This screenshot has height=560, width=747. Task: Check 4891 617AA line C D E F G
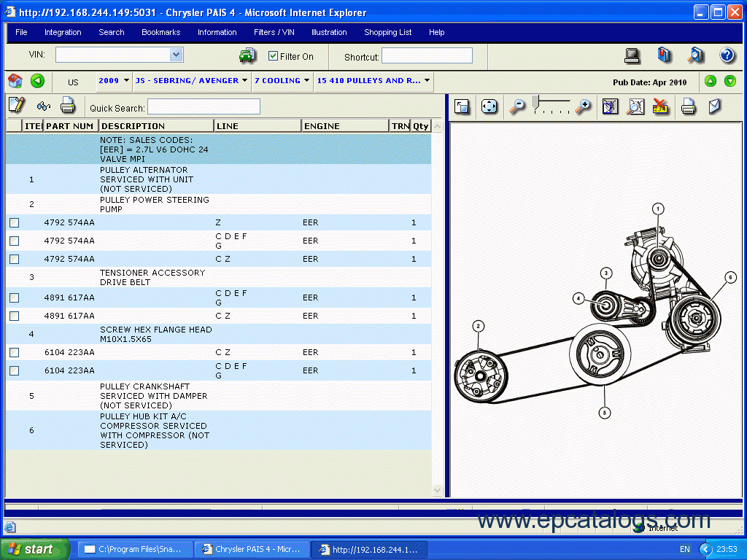[15, 297]
